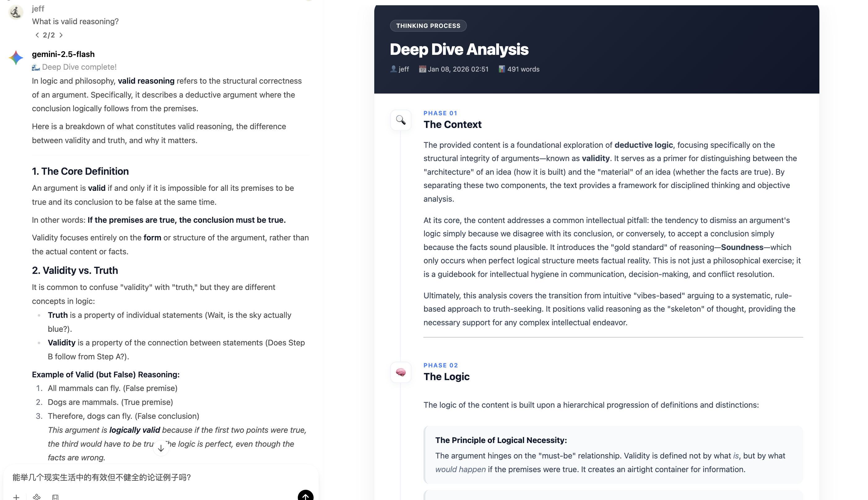
Task: Click The Context phase heading
Action: click(452, 125)
